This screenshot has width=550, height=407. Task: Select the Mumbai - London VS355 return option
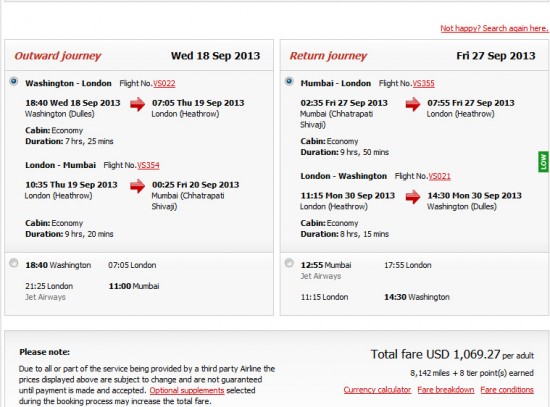click(x=289, y=81)
